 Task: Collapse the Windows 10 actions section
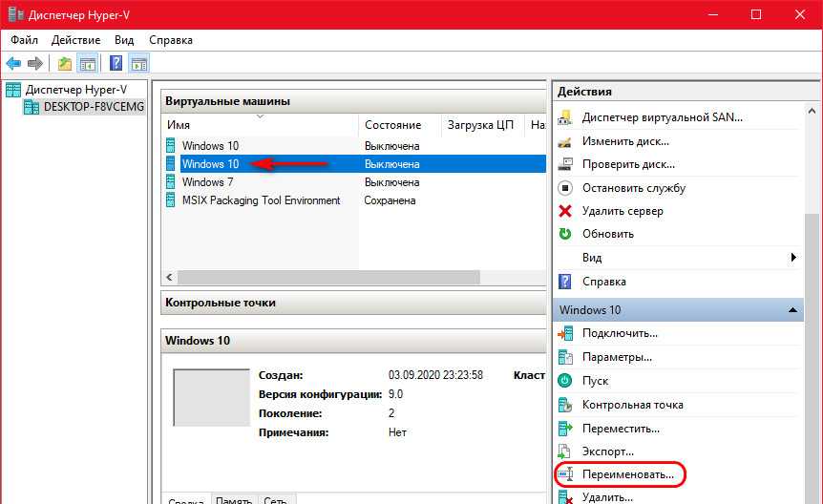tap(793, 310)
